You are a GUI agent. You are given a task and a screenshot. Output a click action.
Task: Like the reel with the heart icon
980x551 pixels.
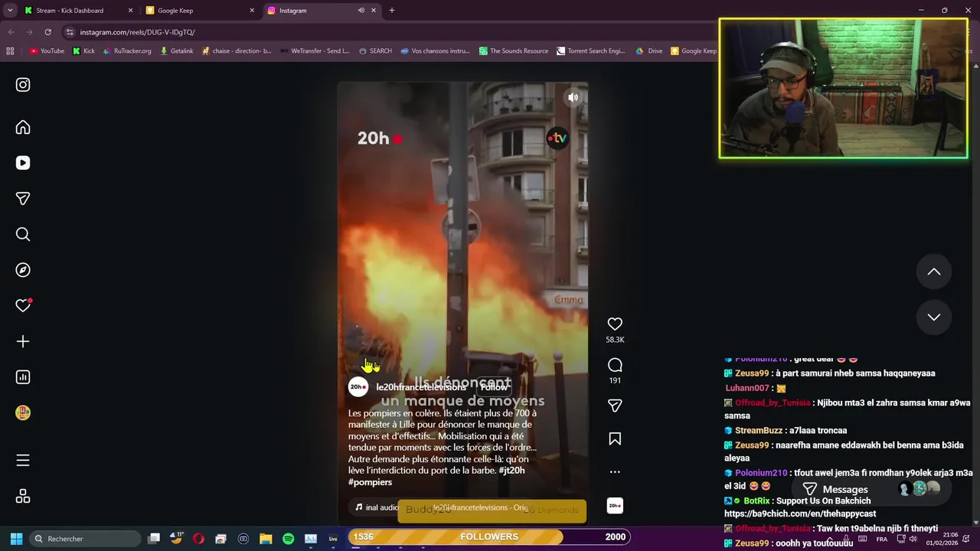[615, 324]
